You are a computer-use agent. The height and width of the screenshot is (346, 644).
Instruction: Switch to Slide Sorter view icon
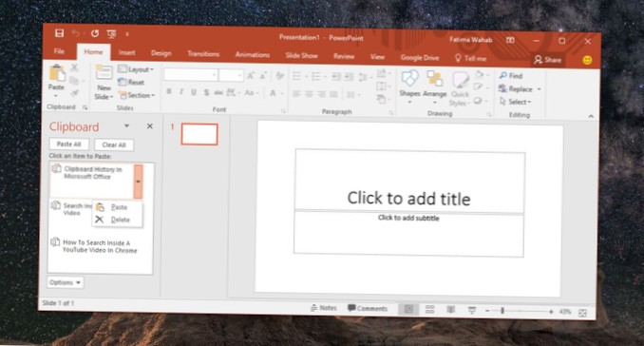429,310
